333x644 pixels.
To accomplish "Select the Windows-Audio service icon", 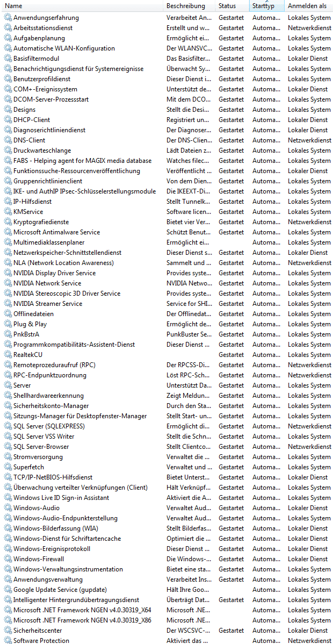I will pyautogui.click(x=8, y=508).
